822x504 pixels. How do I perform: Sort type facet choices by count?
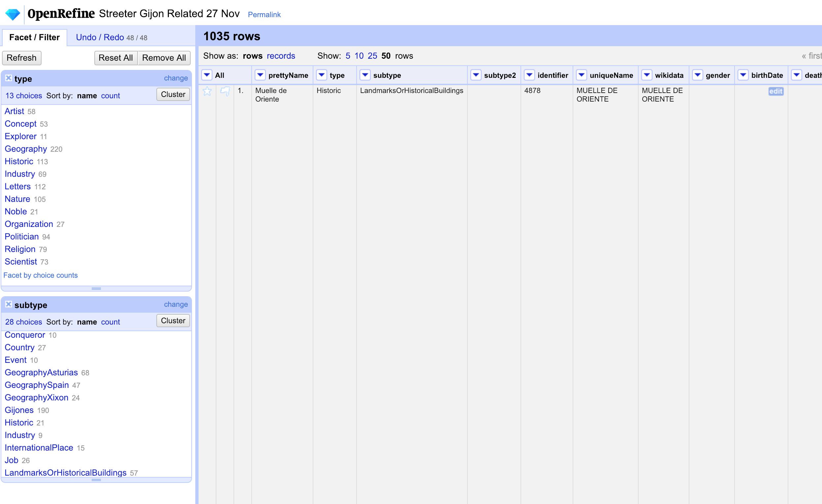(111, 96)
